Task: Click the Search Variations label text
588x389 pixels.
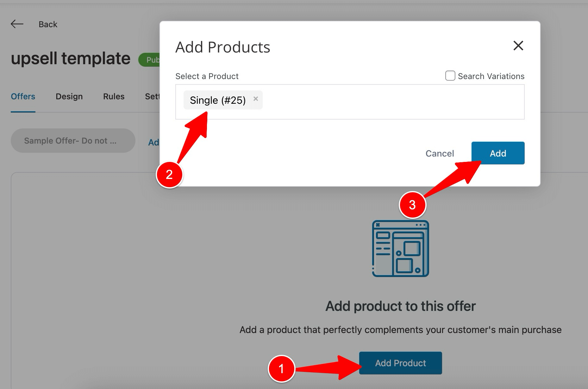Action: point(491,76)
